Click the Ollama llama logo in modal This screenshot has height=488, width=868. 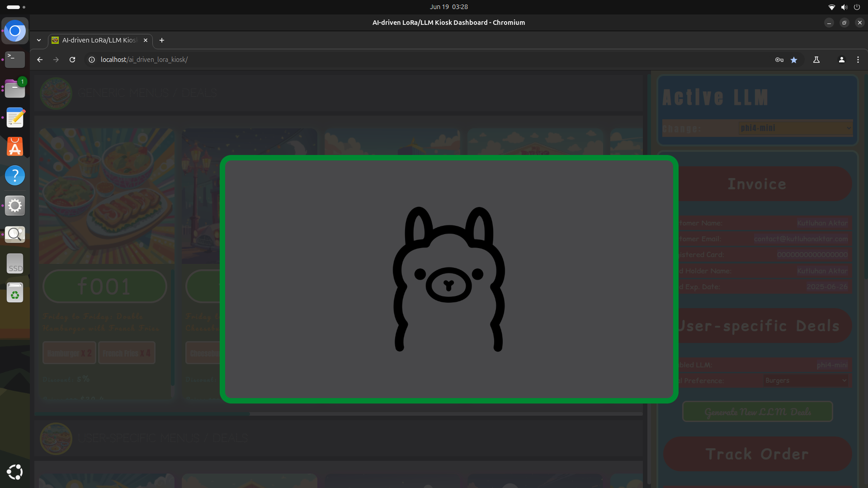point(448,279)
